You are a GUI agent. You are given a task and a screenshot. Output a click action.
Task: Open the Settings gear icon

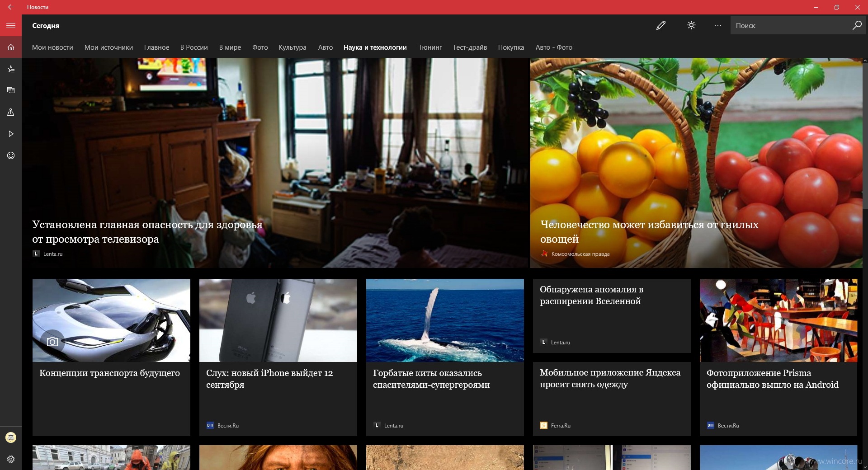[x=11, y=459]
